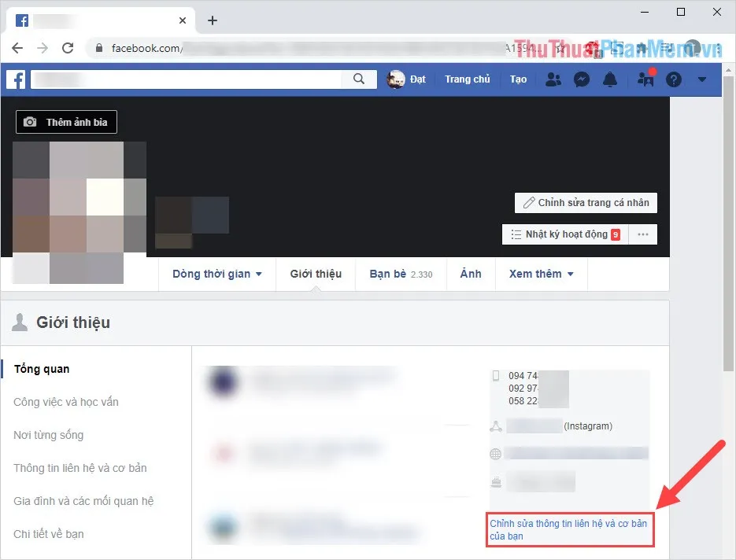This screenshot has width=736, height=560.
Task: Click the search magnifier icon
Action: (x=359, y=79)
